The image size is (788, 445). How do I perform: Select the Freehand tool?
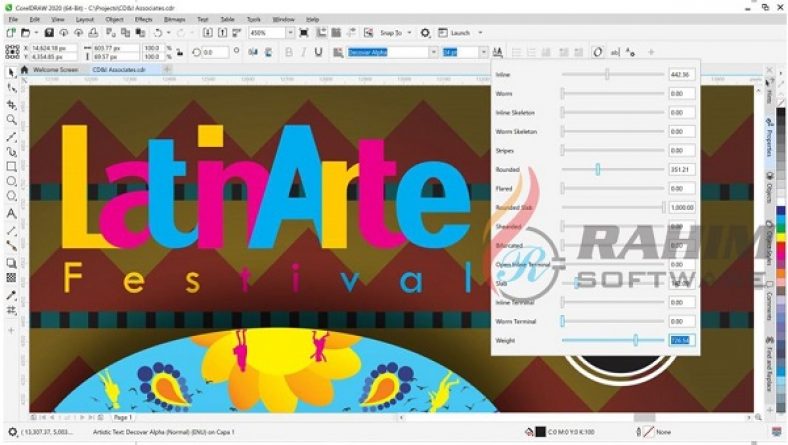(x=11, y=136)
